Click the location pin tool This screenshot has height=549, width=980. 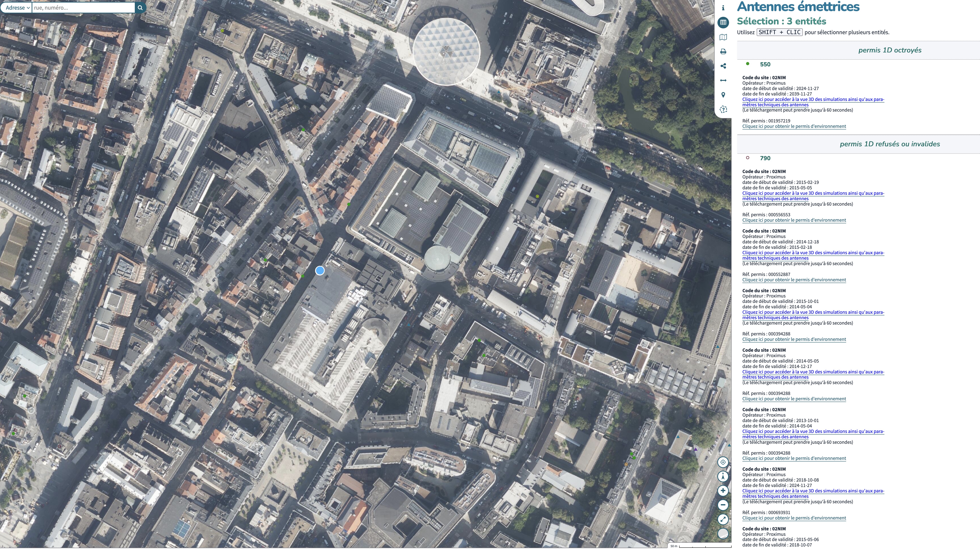(x=723, y=95)
